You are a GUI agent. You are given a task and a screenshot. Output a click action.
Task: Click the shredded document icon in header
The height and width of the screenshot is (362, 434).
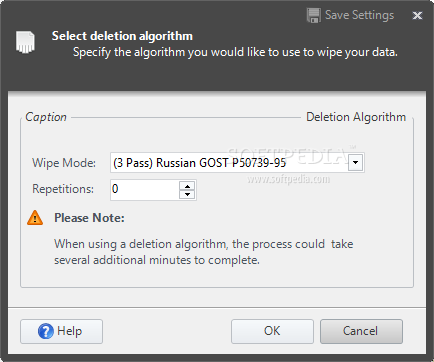(x=25, y=42)
